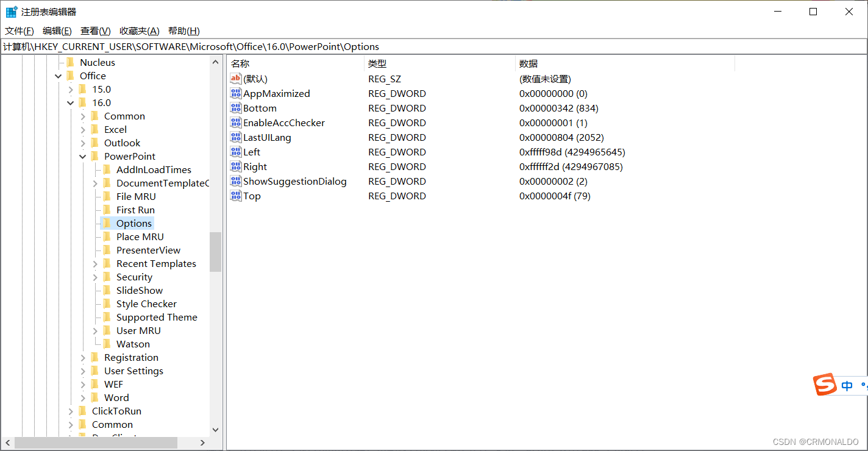Click the folder icon next to Watson
Viewport: 868px width, 451px height.
coord(107,344)
